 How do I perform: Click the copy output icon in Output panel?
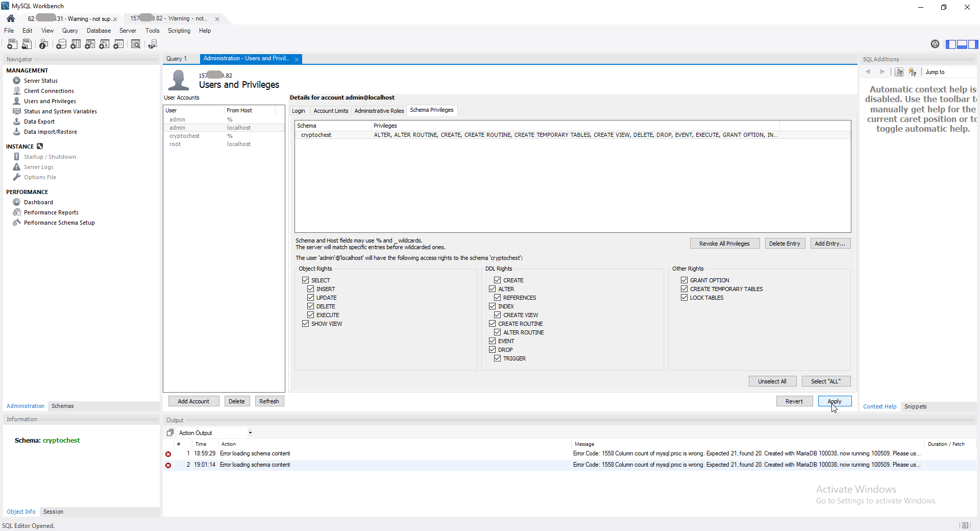pos(170,432)
